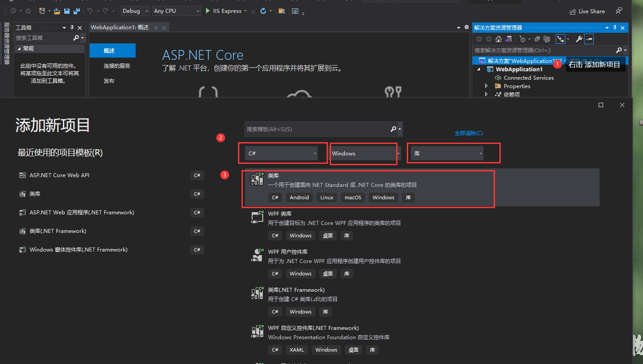The height and width of the screenshot is (364, 643).
Task: Click the Web Application icon after Find in Files
Action: (296, 11)
